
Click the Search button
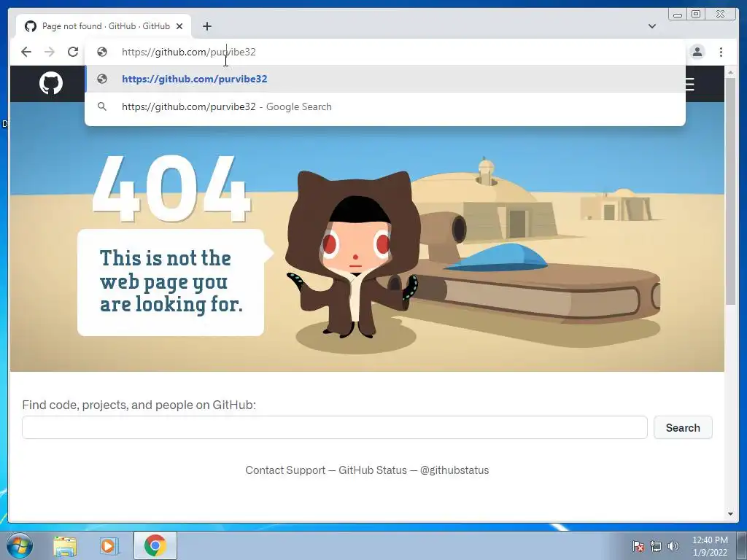click(x=683, y=427)
